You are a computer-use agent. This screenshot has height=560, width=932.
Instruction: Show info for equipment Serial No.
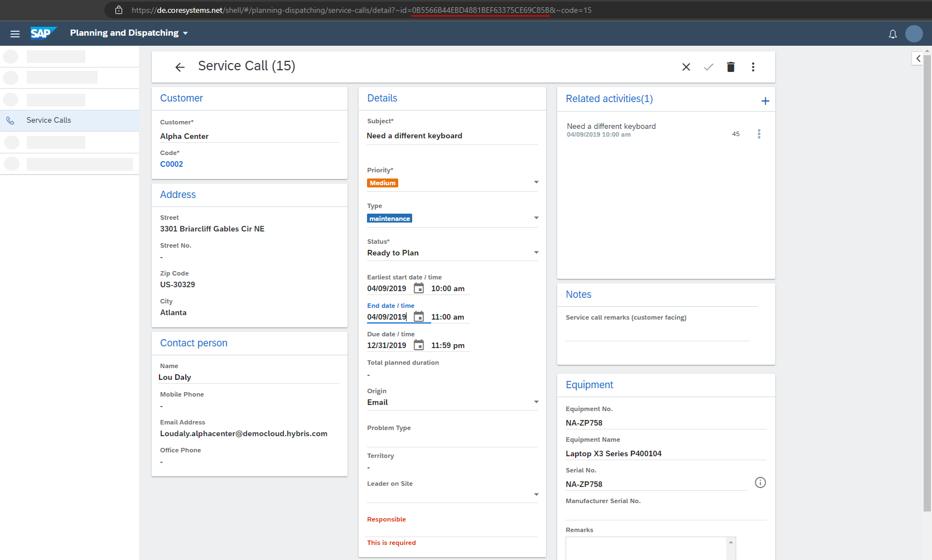[x=760, y=482]
